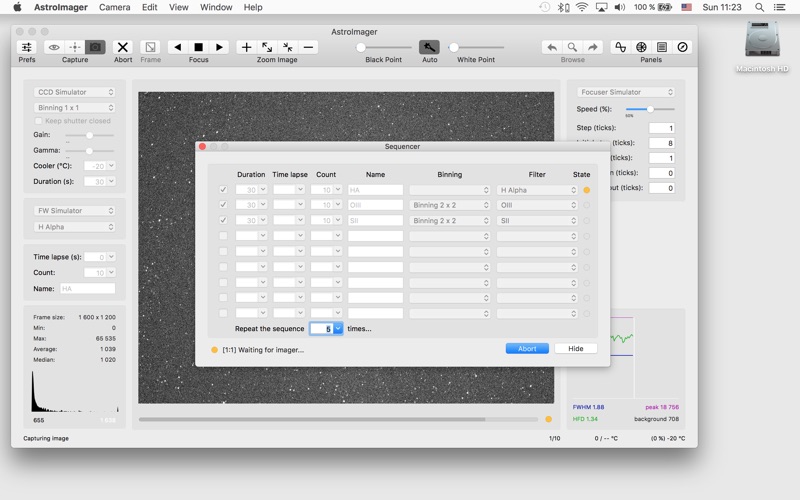
Task: Open AstroImager application menu
Action: (61, 7)
